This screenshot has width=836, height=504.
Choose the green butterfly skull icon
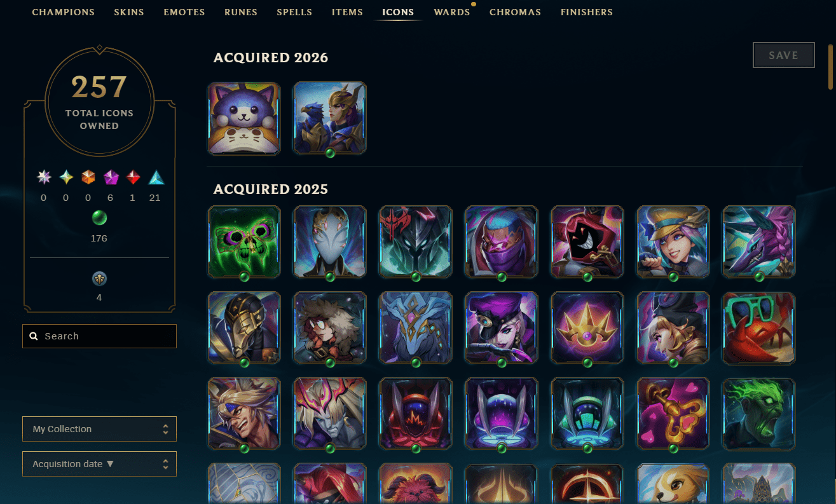244,242
